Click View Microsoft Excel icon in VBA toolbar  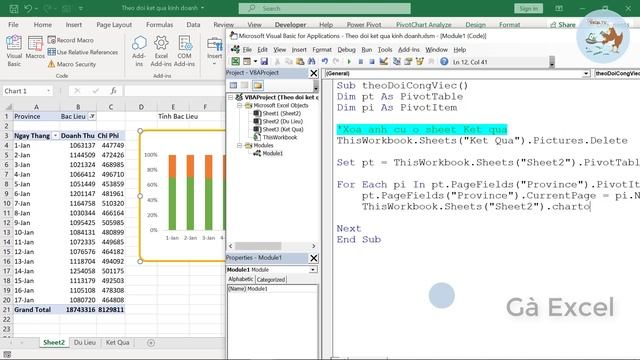point(236,62)
